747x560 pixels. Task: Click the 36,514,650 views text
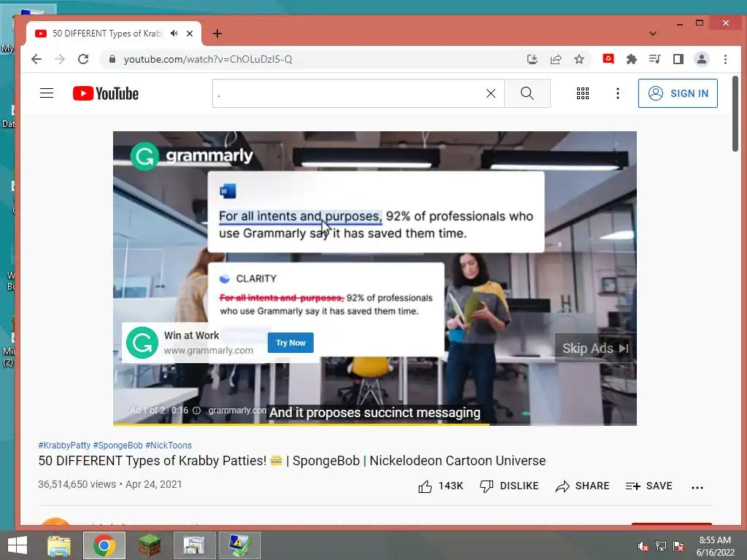tap(77, 484)
